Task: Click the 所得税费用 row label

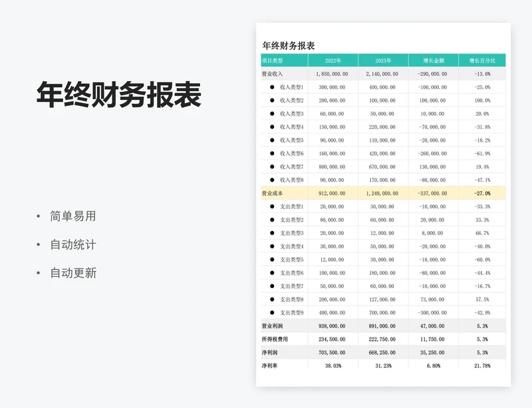Action: point(275,339)
